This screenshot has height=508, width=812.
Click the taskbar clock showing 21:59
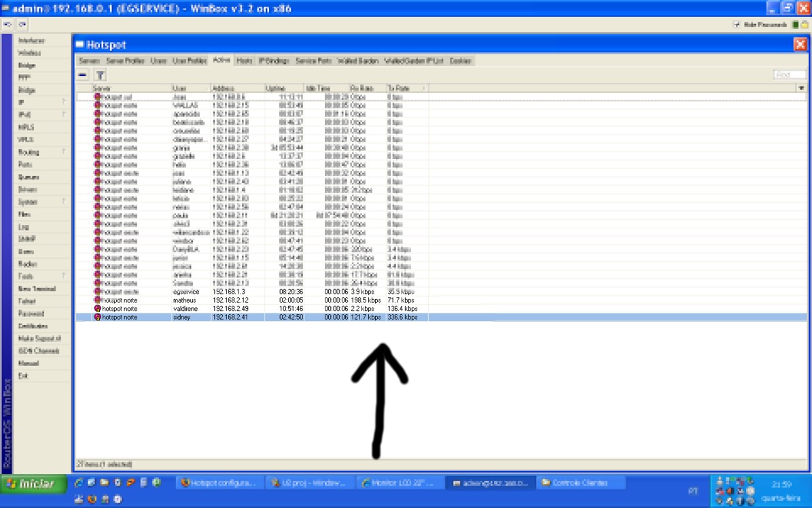click(x=781, y=485)
